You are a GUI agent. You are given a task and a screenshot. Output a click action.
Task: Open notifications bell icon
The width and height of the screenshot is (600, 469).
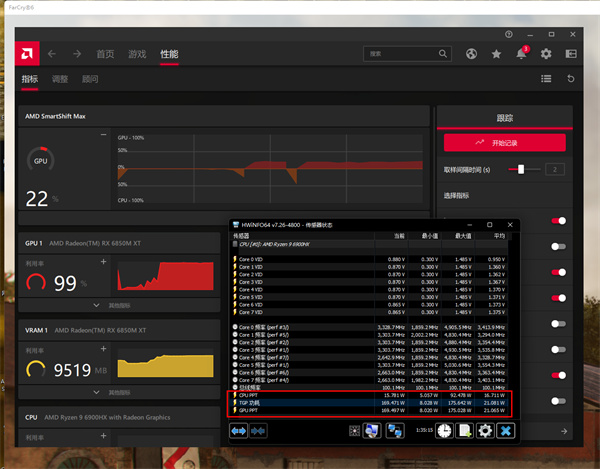tap(522, 54)
